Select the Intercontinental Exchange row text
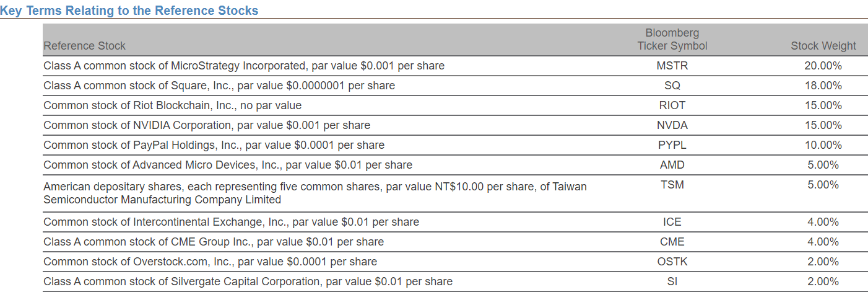Image resolution: width=868 pixels, height=297 pixels. click(x=231, y=222)
